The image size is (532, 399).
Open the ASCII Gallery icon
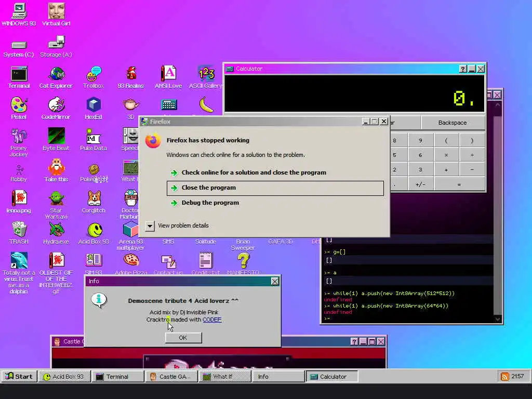tap(206, 77)
